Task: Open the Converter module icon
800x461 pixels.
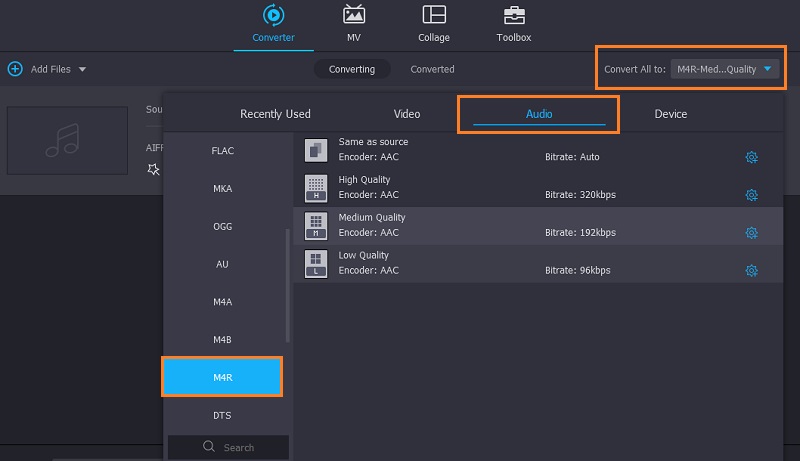Action: pos(273,16)
